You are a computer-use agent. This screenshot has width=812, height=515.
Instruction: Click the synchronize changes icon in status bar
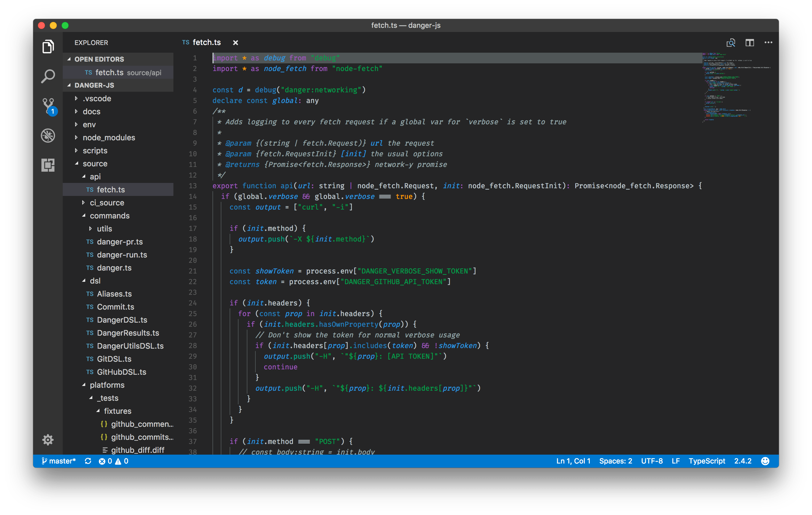pyautogui.click(x=88, y=461)
